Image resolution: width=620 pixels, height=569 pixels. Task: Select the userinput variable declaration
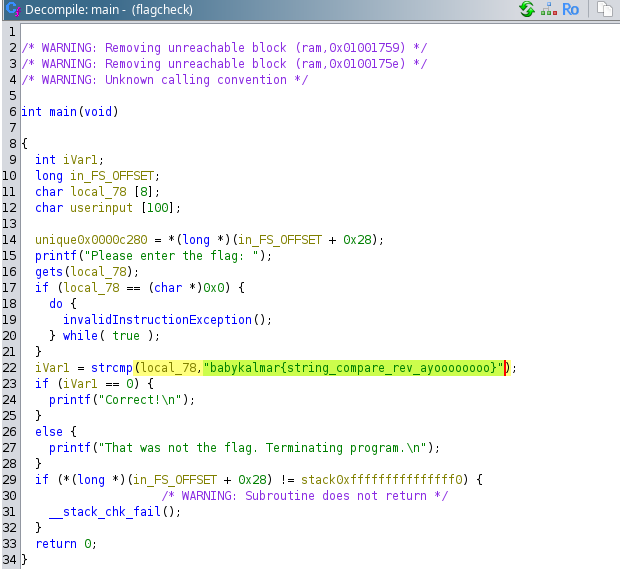(107, 207)
